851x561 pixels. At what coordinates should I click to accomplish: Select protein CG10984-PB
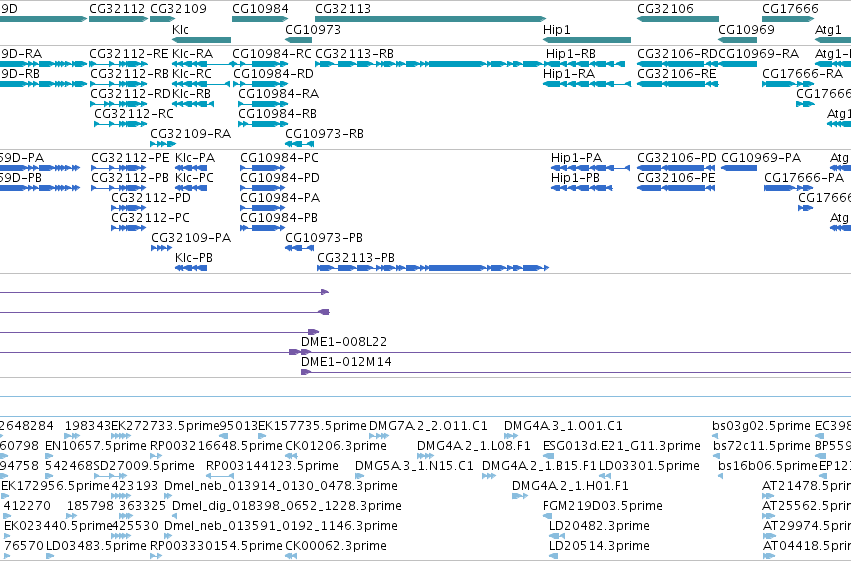(x=278, y=218)
